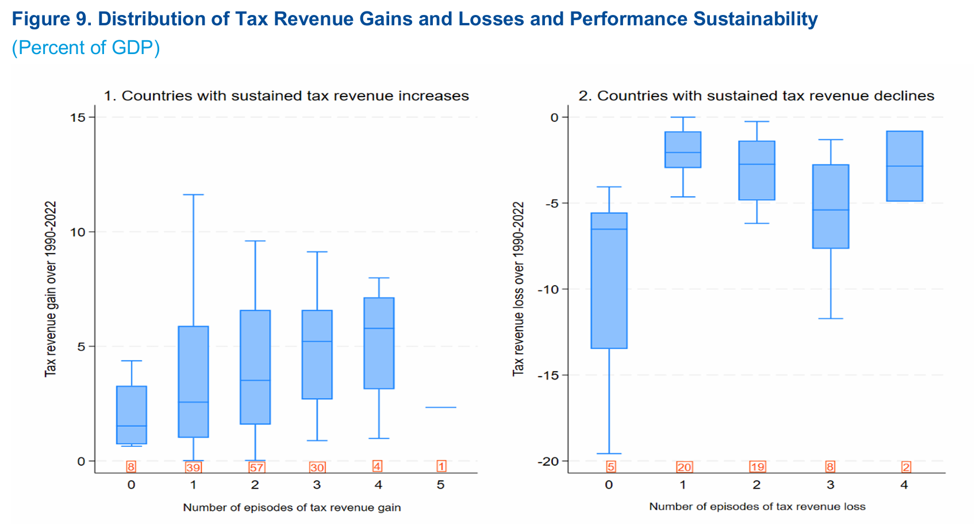Click the 'Number of episodes of tax revenue gain' axis label
980x524 pixels.
pyautogui.click(x=292, y=507)
